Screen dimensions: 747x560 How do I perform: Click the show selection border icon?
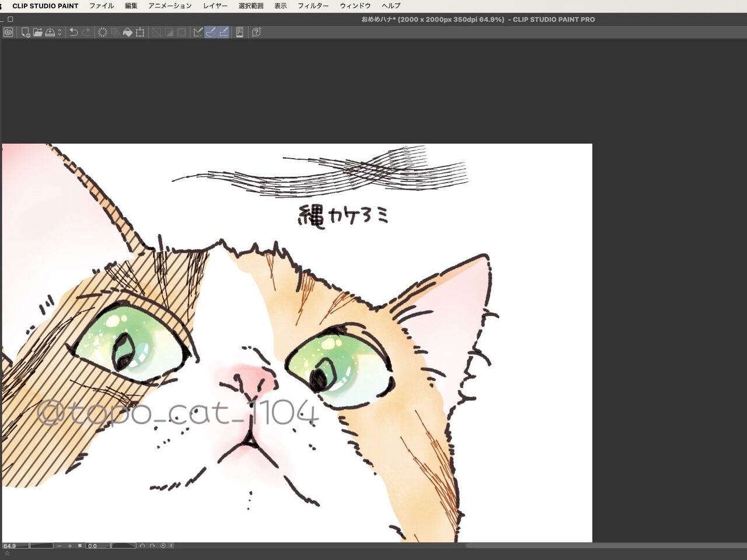click(181, 32)
